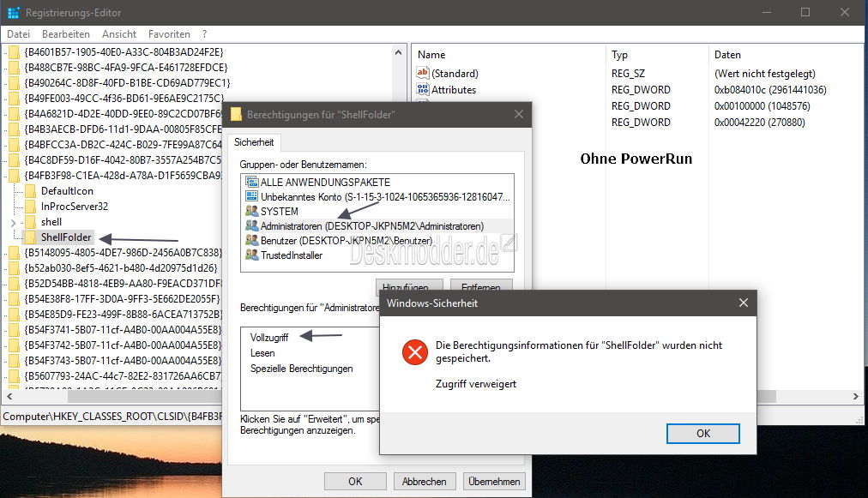Screen dimensions: 868x498
Task: Select the Attributes value name
Action: 454,90
